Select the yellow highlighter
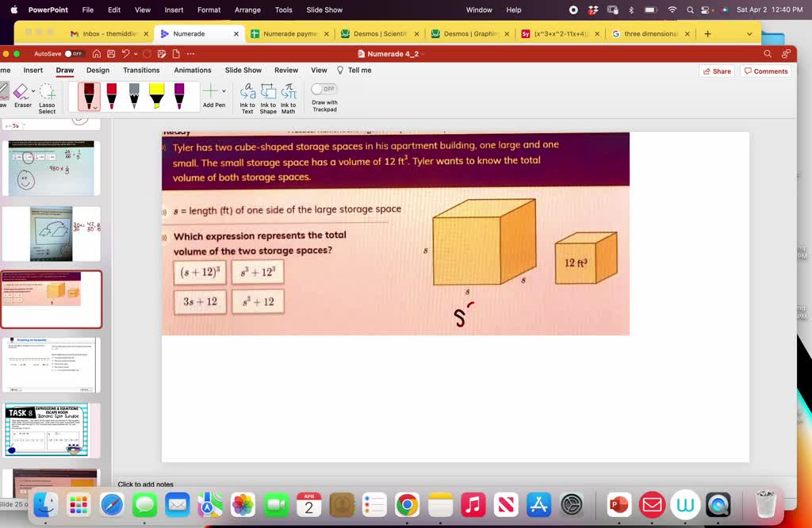This screenshot has width=812, height=528. [x=156, y=96]
